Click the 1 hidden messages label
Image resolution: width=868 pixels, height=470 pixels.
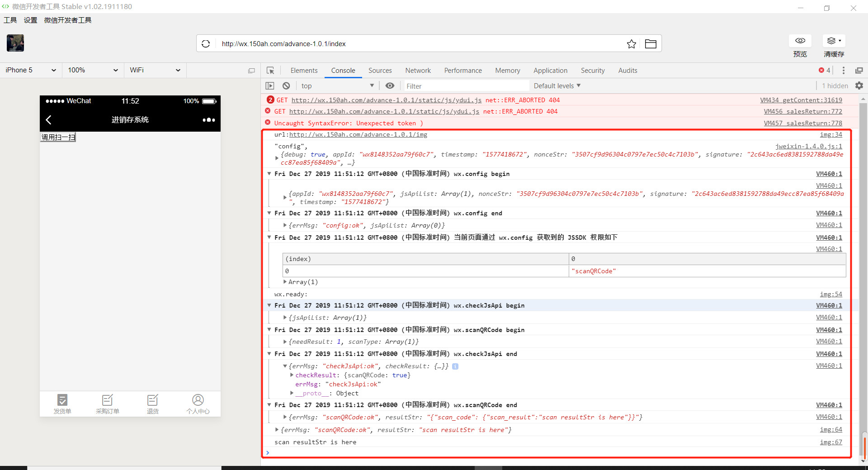(835, 86)
